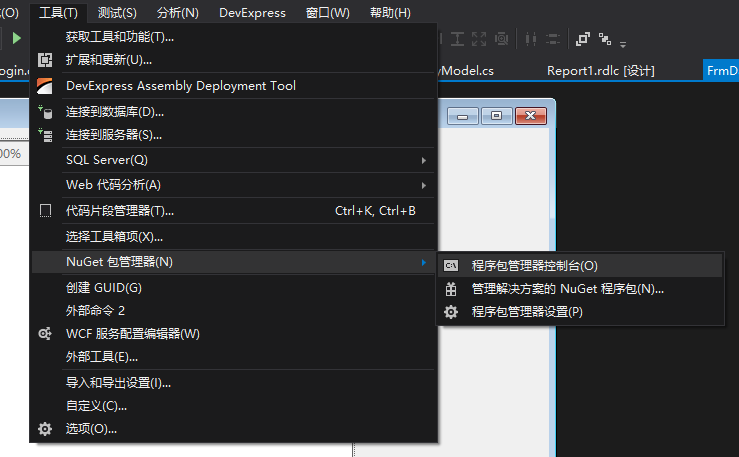Click the Connect to Database cylinder icon
Image resolution: width=739 pixels, height=457 pixels.
(45, 112)
